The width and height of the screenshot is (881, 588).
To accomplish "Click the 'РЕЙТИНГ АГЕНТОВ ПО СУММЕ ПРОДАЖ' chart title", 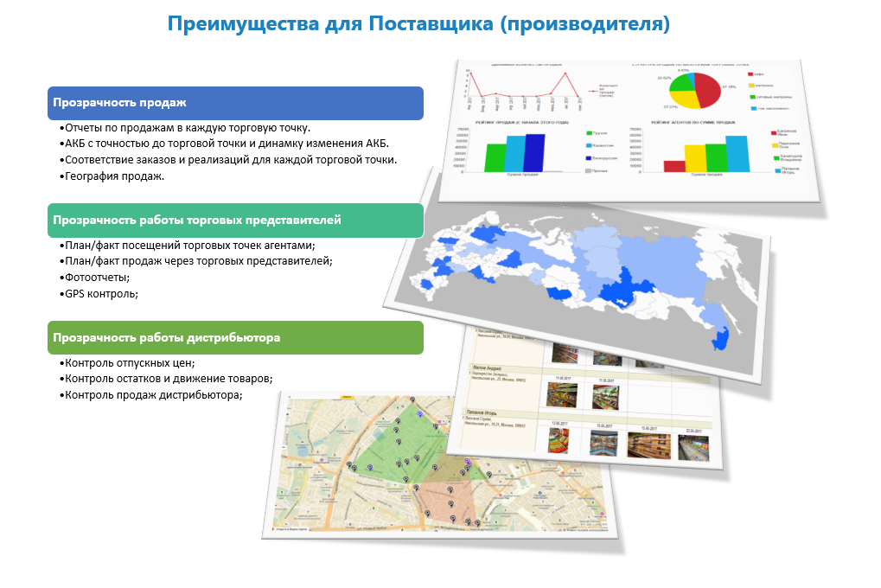I will 693,122.
